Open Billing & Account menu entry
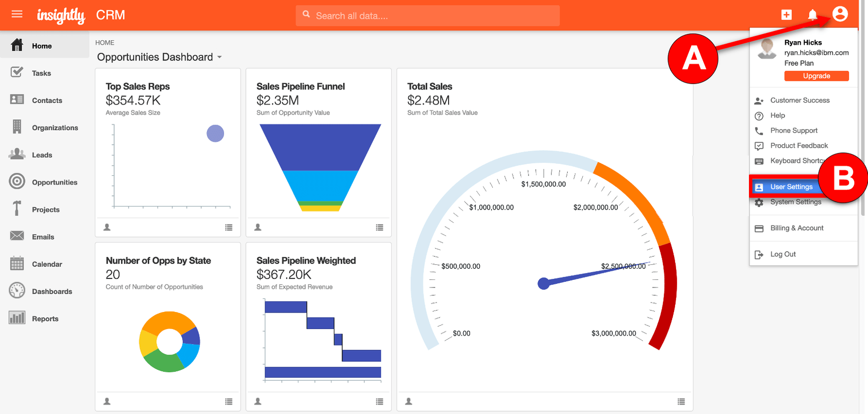 797,228
